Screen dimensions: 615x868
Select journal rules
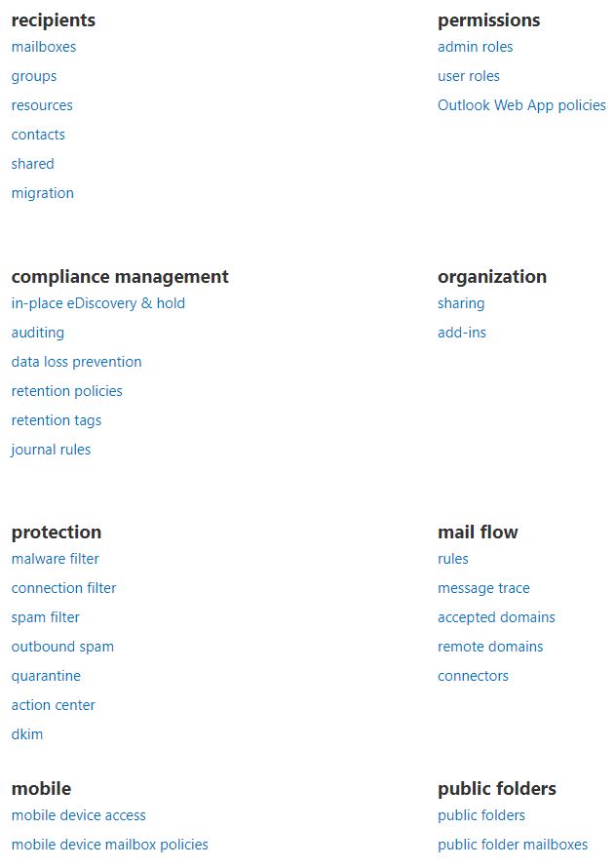coord(51,450)
